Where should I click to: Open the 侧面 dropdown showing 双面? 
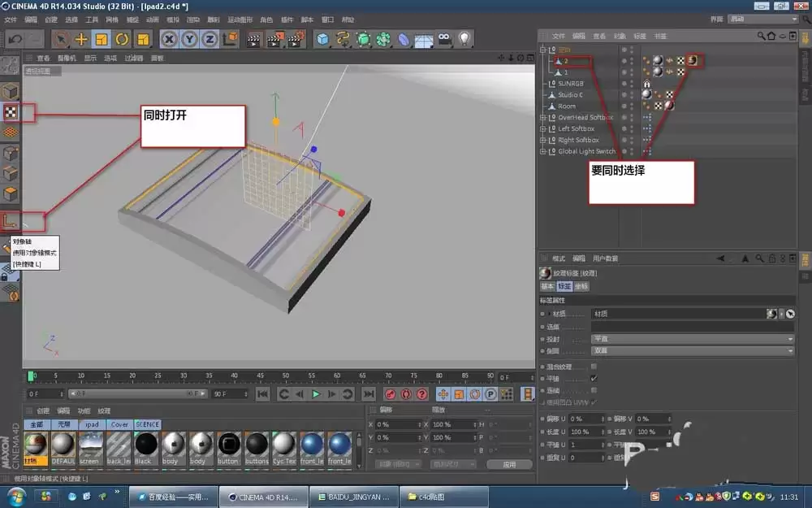tap(690, 350)
